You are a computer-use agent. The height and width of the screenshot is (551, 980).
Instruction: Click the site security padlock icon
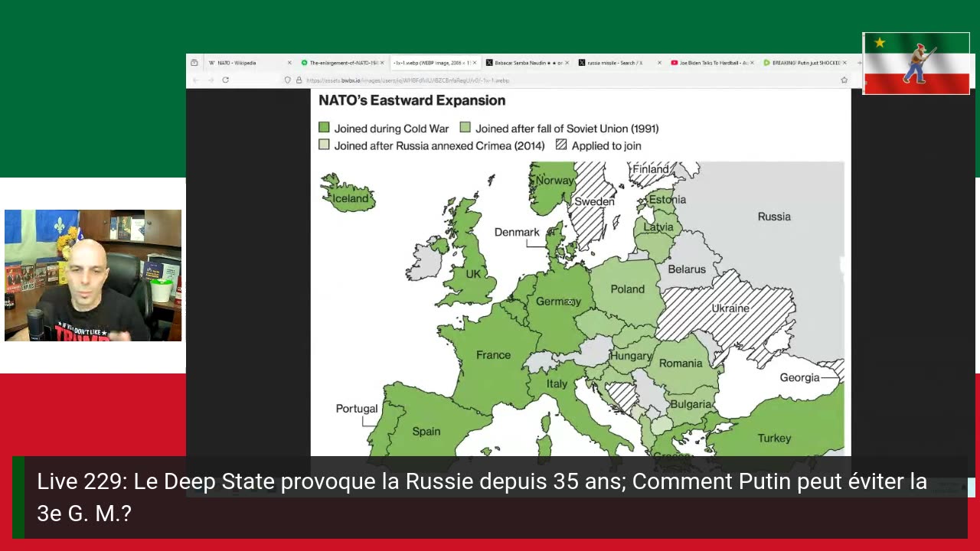point(299,80)
